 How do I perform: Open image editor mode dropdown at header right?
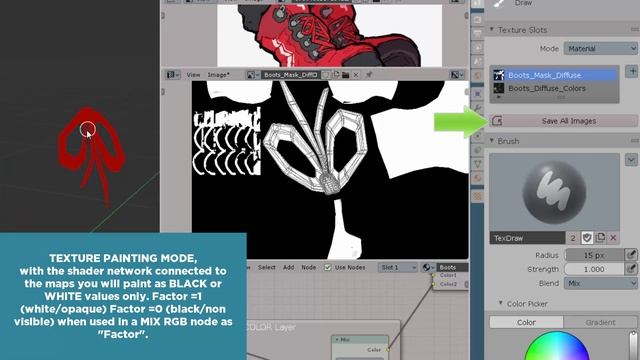coord(457,75)
